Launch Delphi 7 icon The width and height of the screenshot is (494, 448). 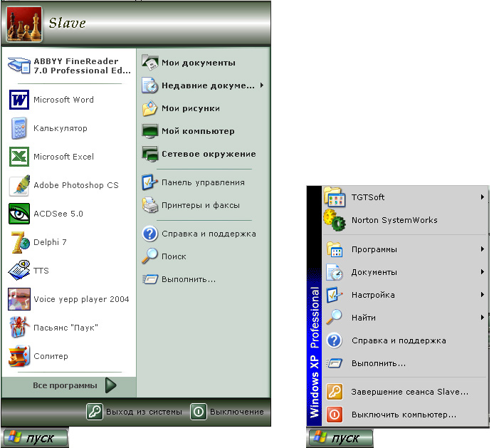19,242
